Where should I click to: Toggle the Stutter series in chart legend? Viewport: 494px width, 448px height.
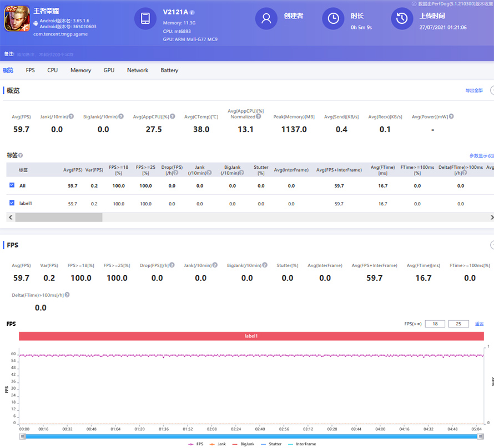271,444
